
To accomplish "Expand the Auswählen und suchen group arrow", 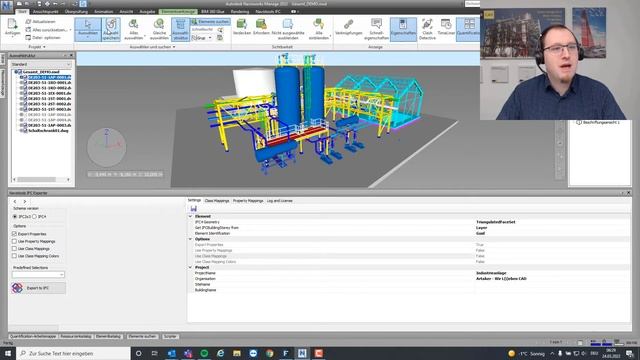I will tap(174, 47).
